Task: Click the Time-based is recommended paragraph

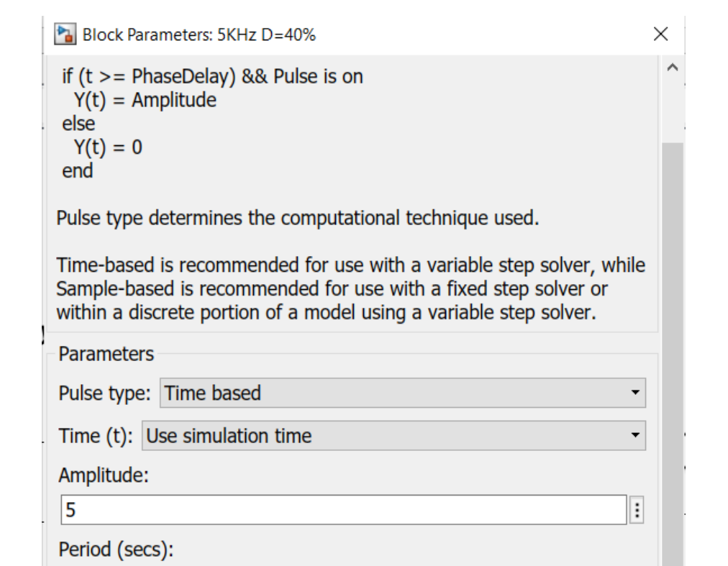Action: (x=350, y=288)
